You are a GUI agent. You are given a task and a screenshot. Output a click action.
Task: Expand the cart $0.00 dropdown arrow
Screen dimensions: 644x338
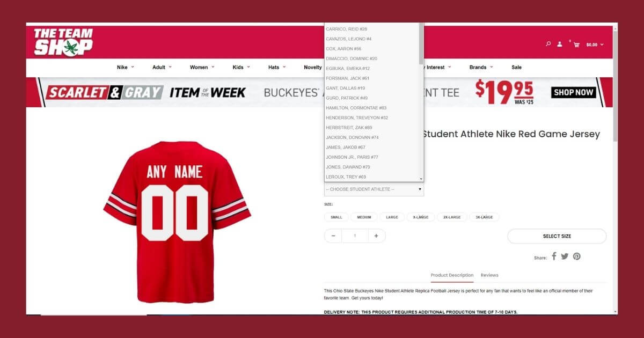pyautogui.click(x=602, y=45)
